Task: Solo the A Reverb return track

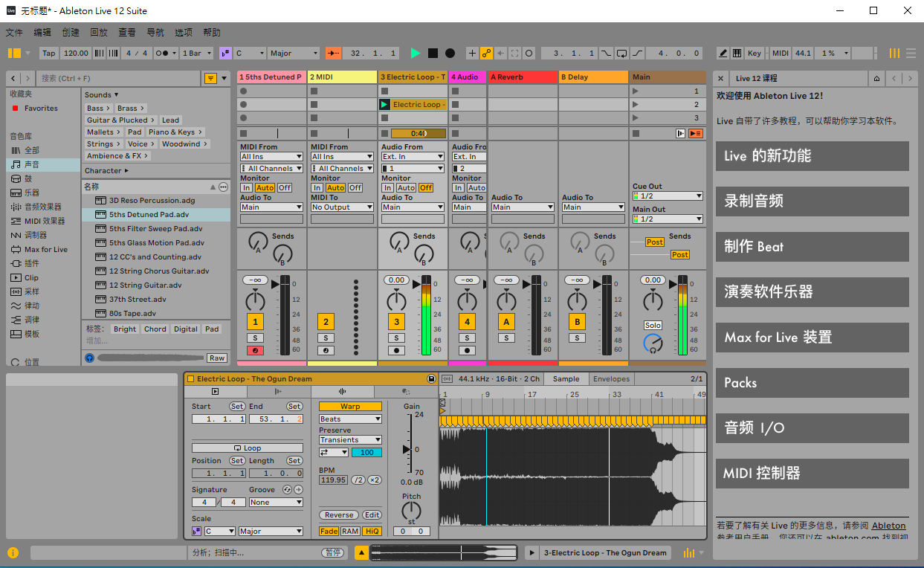Action: 506,338
